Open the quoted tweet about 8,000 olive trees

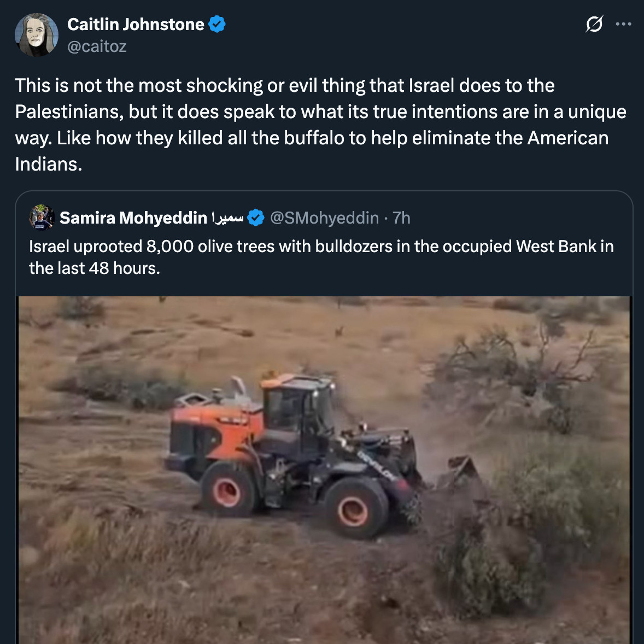[321, 257]
